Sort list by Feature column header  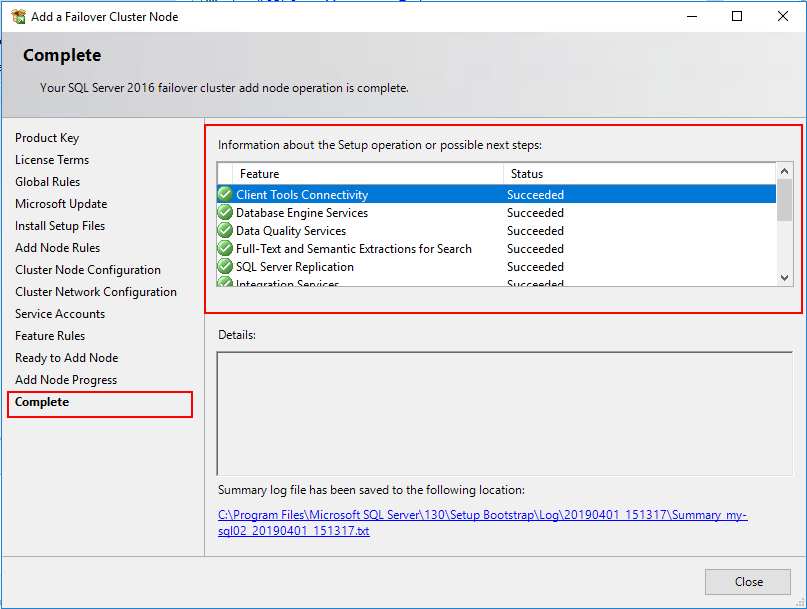[368, 174]
